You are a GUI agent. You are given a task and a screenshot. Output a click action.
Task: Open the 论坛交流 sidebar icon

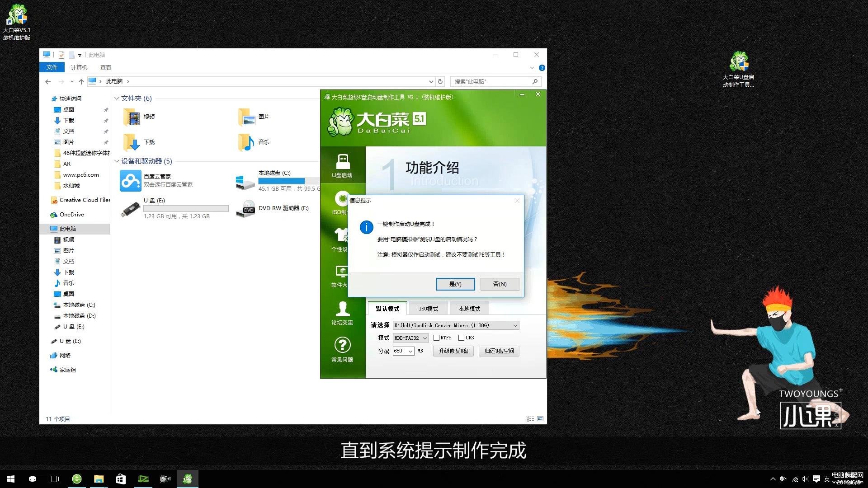click(x=342, y=313)
